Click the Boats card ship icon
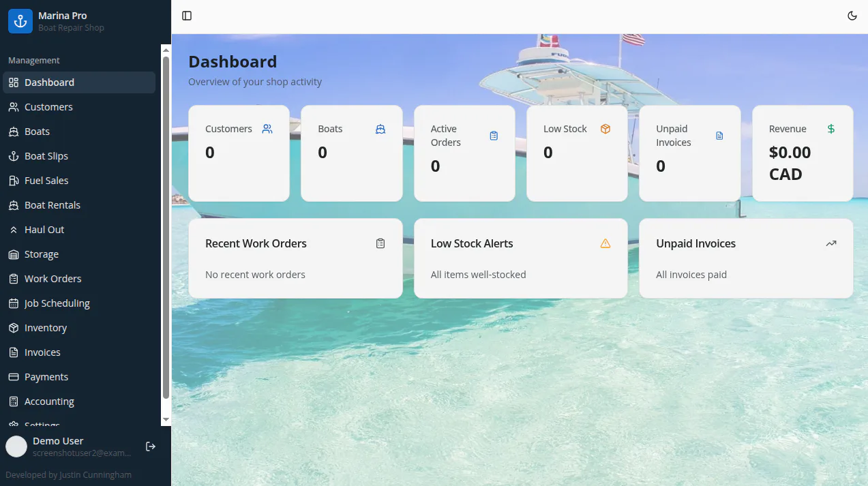Image resolution: width=868 pixels, height=486 pixels. [x=380, y=129]
